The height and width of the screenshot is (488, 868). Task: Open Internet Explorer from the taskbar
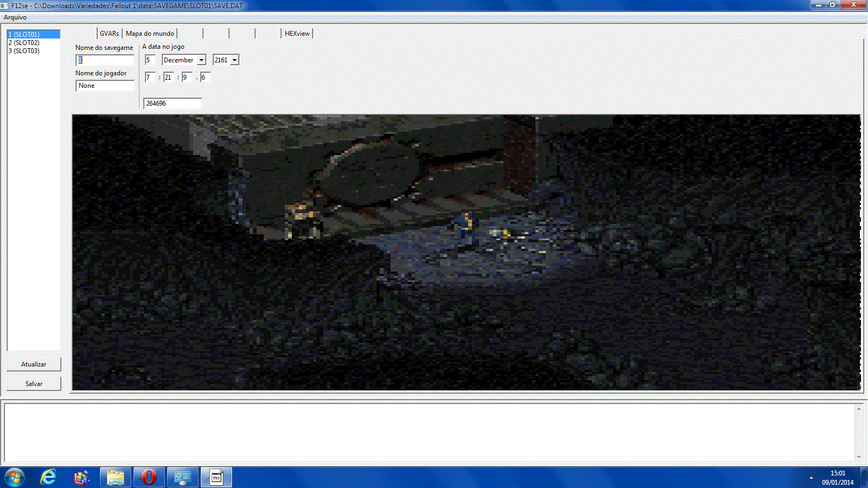(48, 477)
